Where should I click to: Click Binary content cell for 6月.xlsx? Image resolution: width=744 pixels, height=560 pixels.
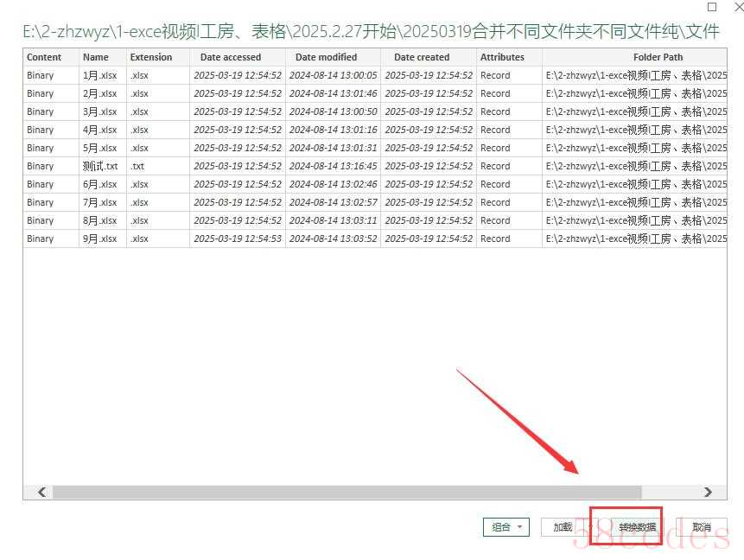41,184
